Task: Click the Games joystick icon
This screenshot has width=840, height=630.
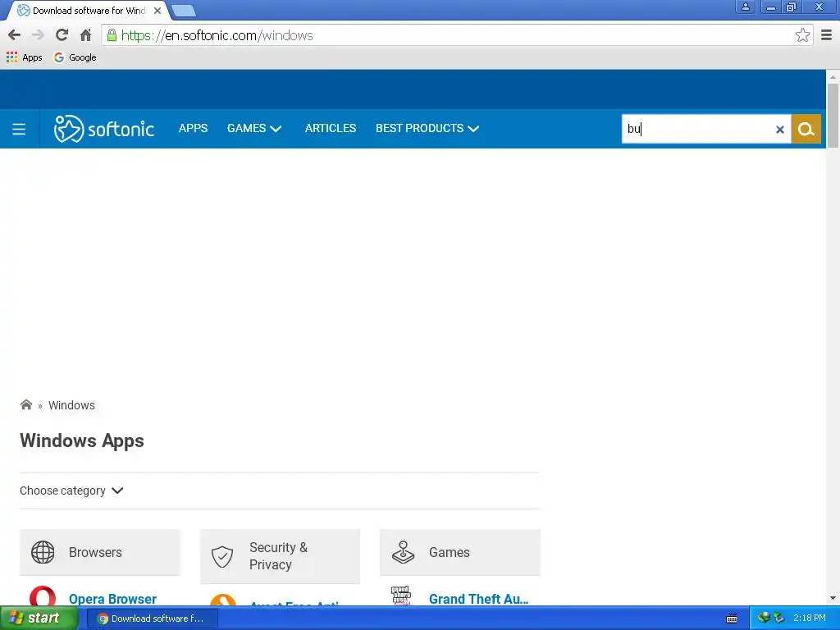Action: point(403,552)
